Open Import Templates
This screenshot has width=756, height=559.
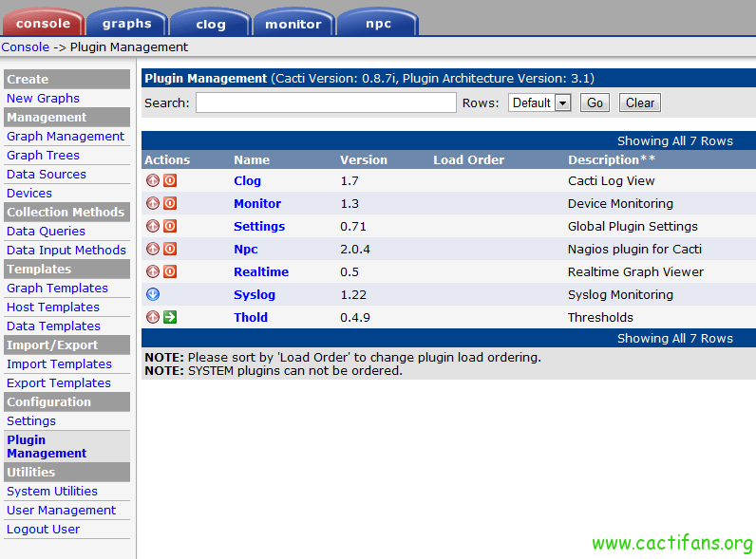pyautogui.click(x=59, y=364)
